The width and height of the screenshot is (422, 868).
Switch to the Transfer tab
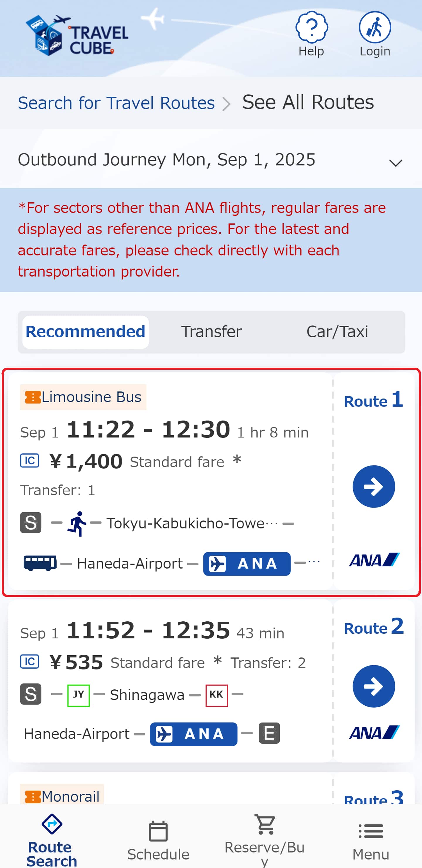(212, 332)
